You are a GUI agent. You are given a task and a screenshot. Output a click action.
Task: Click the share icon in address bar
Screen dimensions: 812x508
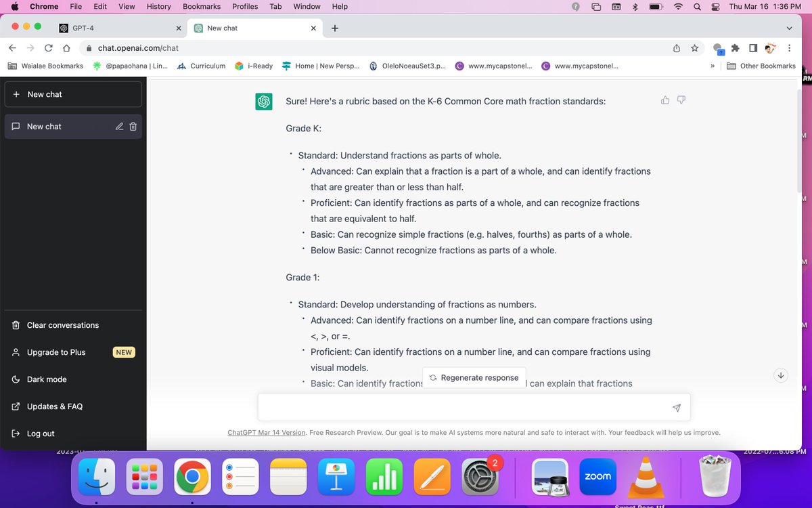coord(677,48)
